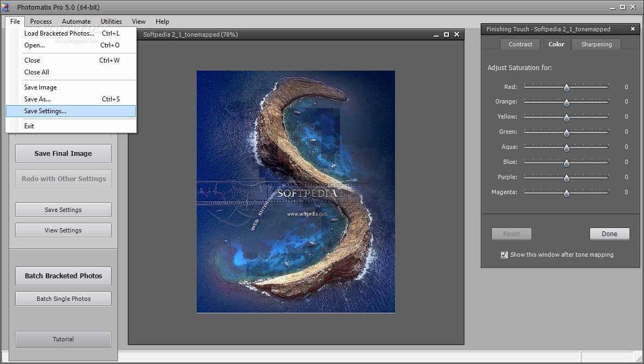Viewport: 644px width, 364px height.
Task: Click the Softpedia 2_1_tonemapped window title
Action: tap(191, 35)
